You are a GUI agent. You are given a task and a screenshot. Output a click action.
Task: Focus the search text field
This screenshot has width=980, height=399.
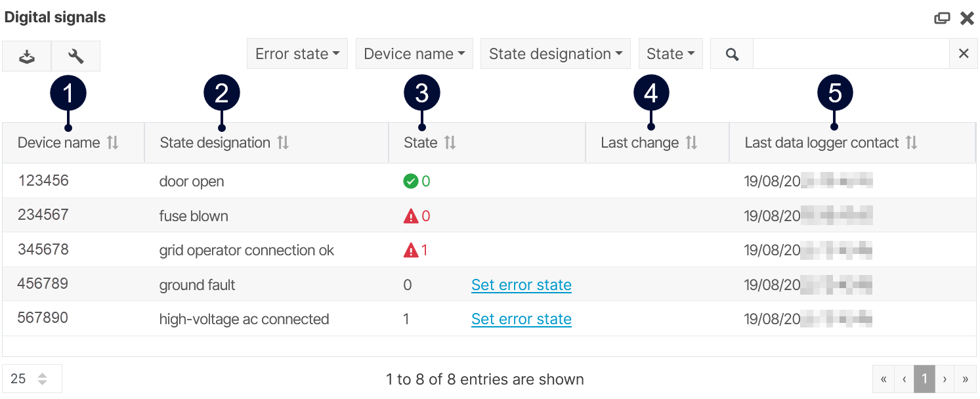[x=851, y=54]
